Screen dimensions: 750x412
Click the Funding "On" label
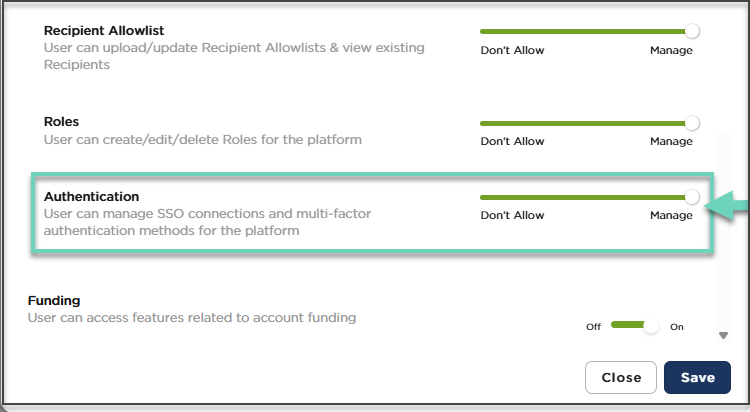(676, 327)
